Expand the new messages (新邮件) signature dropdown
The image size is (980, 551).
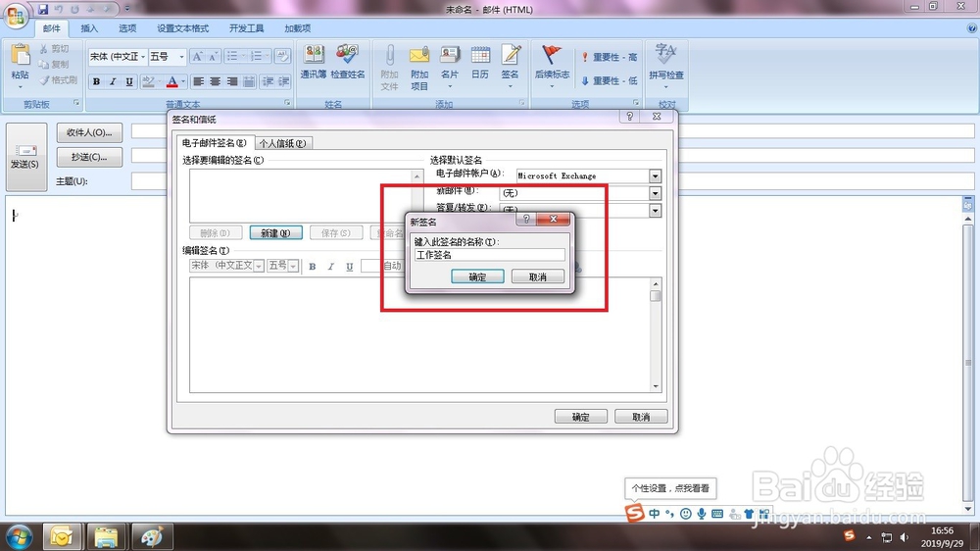655,193
